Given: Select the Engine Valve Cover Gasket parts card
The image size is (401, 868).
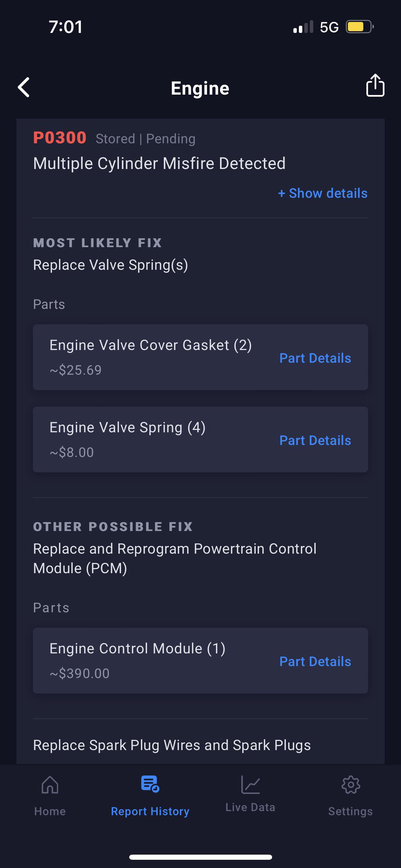Looking at the screenshot, I should 151,357.
